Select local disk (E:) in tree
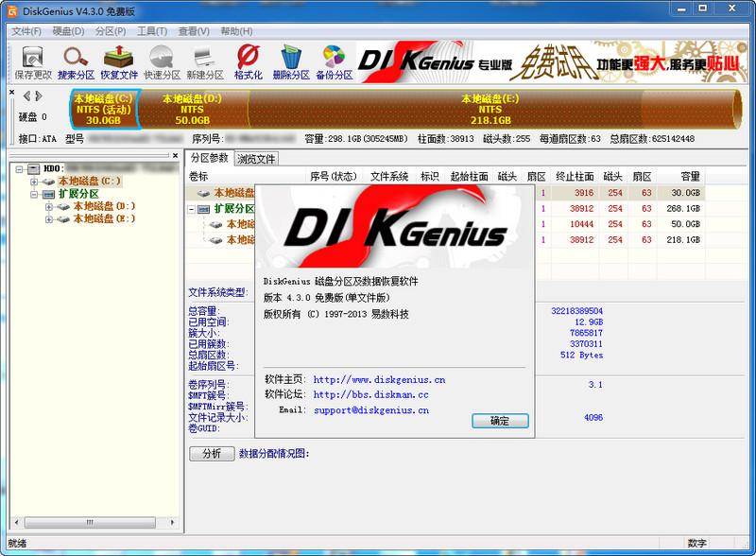The width and height of the screenshot is (756, 556). (104, 219)
